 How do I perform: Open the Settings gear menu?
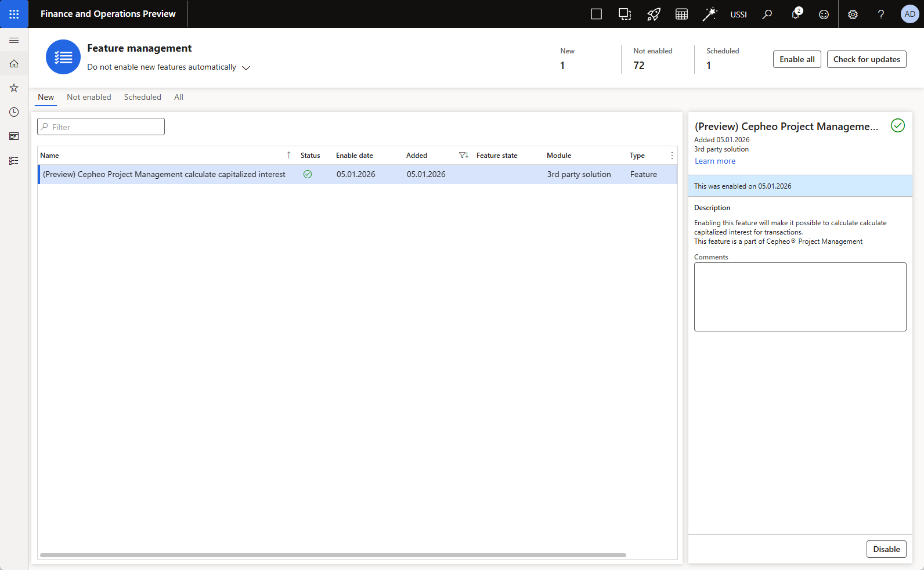coord(853,15)
